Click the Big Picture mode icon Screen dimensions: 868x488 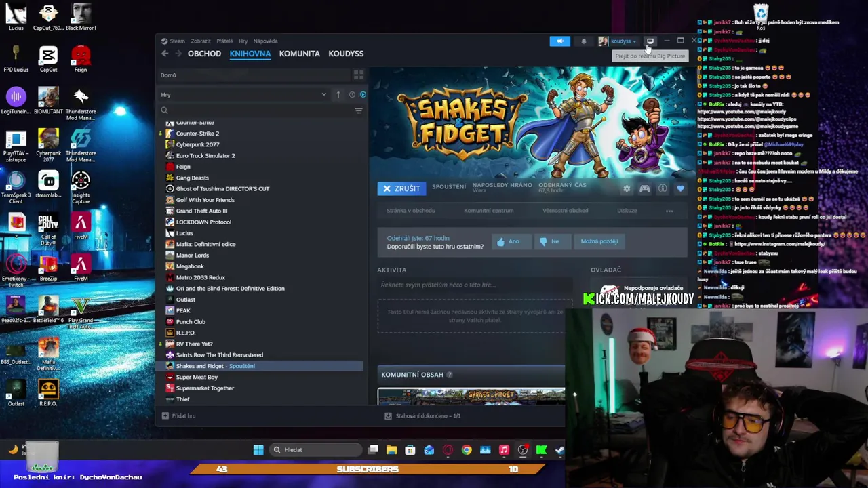[650, 41]
